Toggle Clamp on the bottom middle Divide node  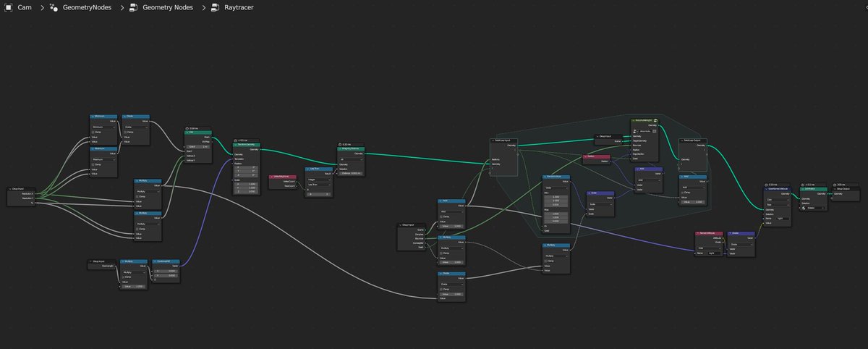441,289
